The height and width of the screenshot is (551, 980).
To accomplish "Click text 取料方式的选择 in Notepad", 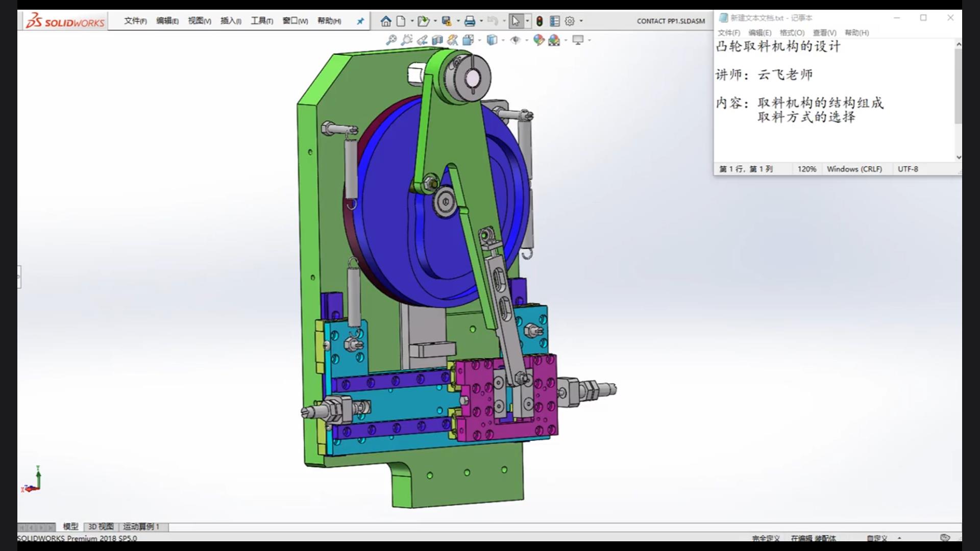I will point(806,117).
